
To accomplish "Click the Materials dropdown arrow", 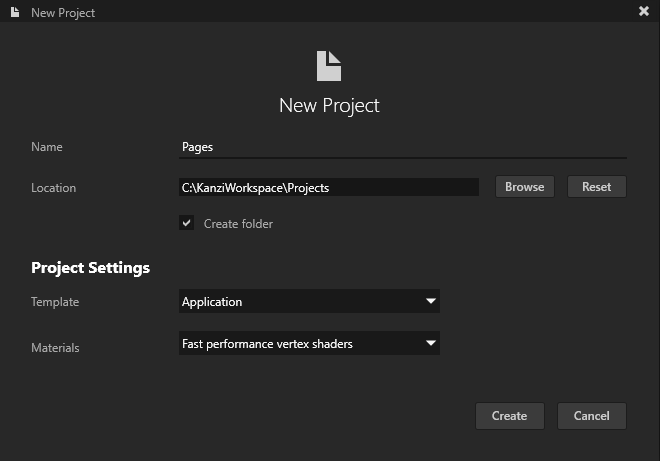I will pos(431,344).
